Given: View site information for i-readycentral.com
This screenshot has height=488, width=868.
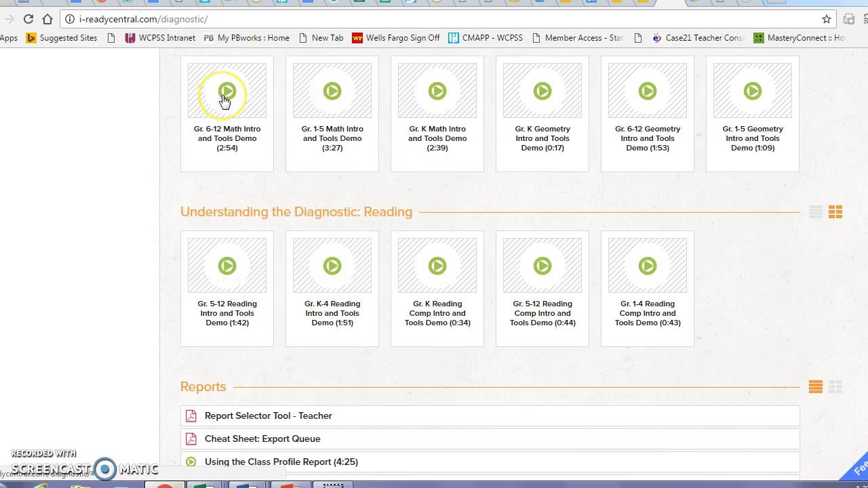Looking at the screenshot, I should click(x=70, y=19).
